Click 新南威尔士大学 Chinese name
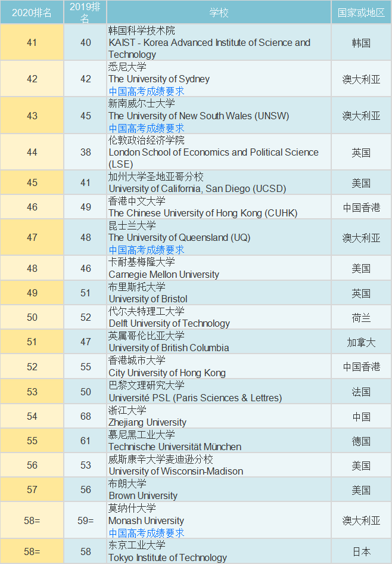Screen dimensions: 392x564 click(x=142, y=104)
